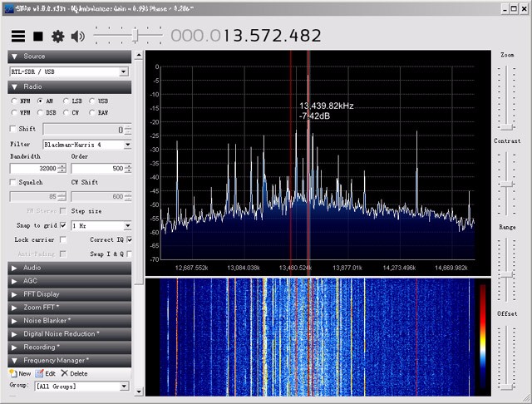Open the hamburger main menu
The image size is (532, 404).
tap(17, 37)
